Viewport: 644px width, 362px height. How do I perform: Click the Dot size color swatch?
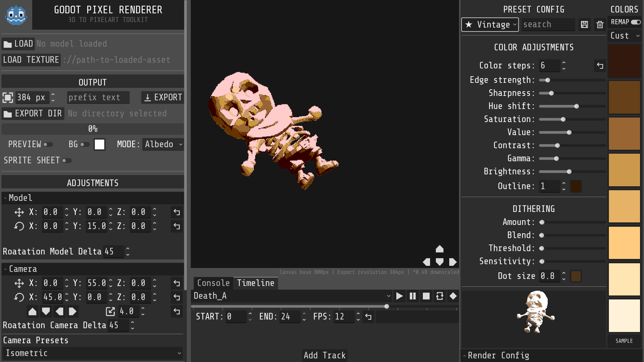click(x=576, y=276)
